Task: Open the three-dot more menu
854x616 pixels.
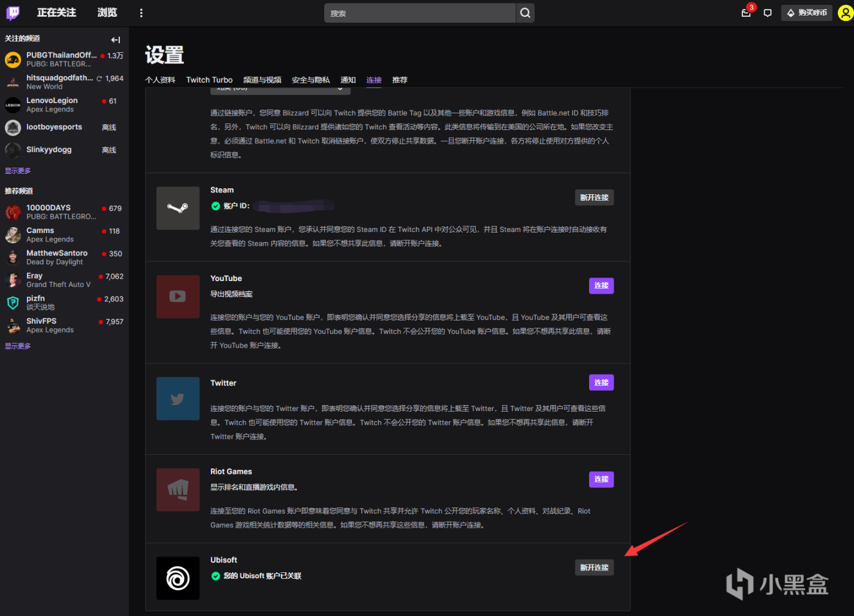Action: 141,13
